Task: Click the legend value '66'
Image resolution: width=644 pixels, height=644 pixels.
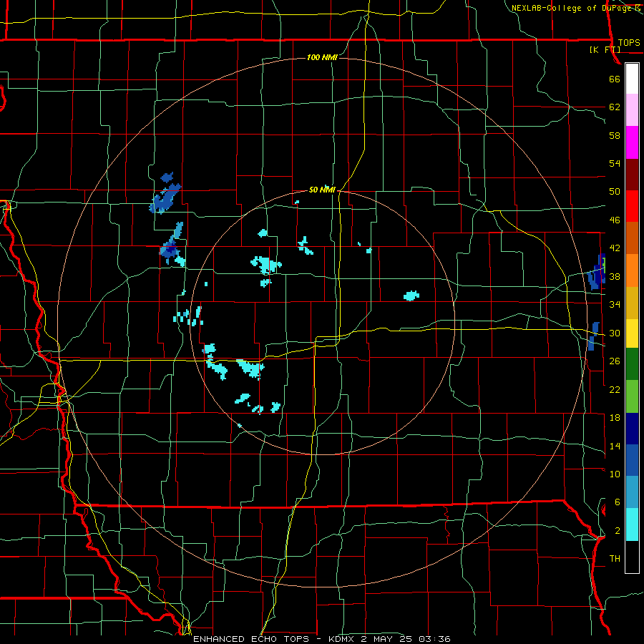Action: [x=615, y=79]
